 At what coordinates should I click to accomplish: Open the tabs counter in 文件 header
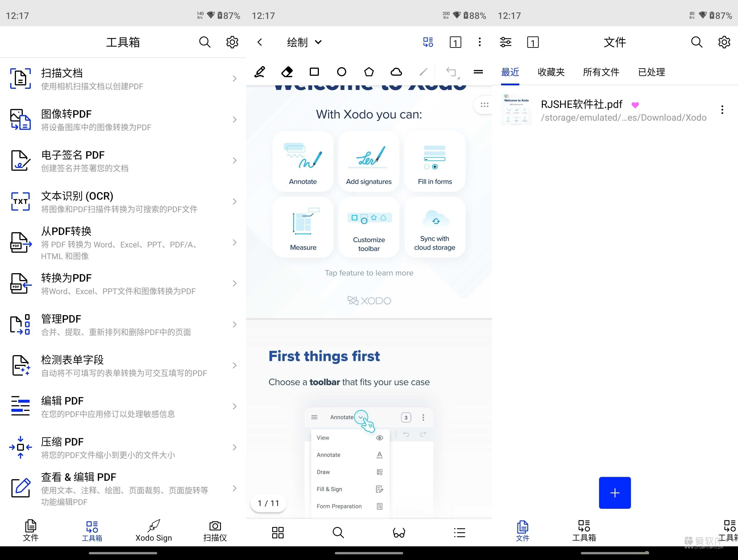tap(533, 42)
